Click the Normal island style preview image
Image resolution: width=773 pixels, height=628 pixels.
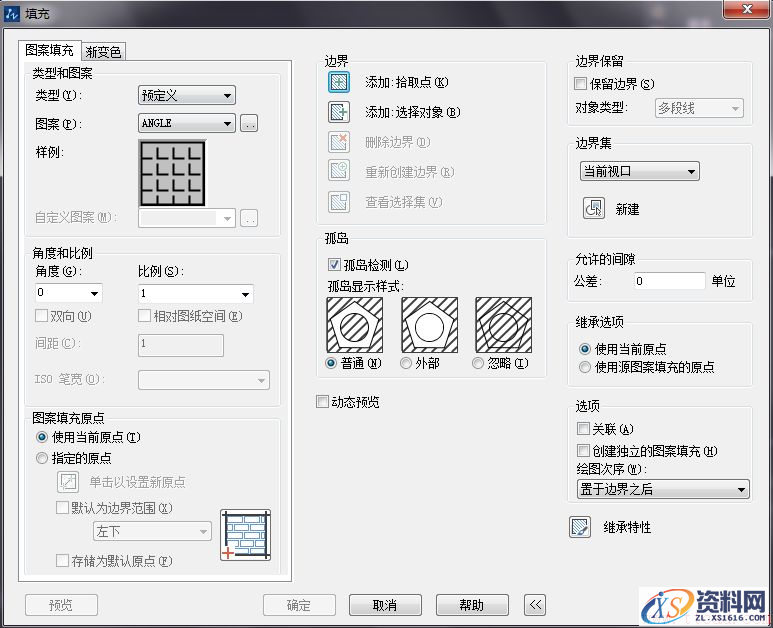[354, 325]
